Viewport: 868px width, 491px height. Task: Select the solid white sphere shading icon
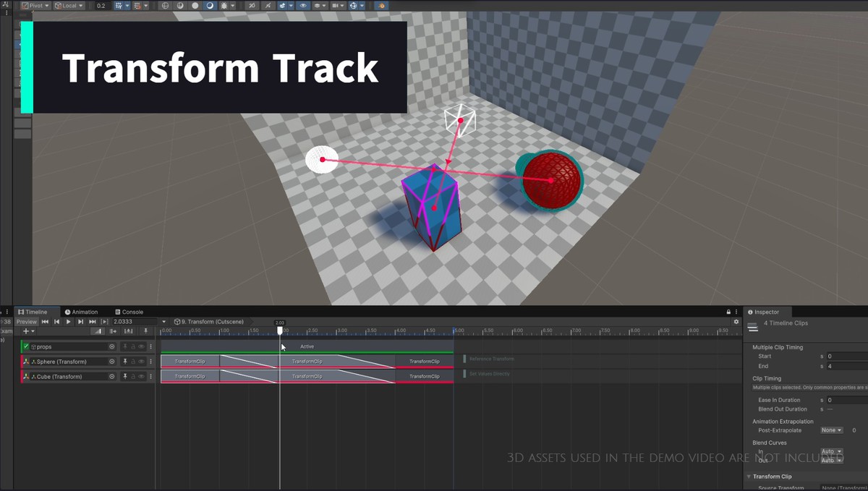point(195,6)
